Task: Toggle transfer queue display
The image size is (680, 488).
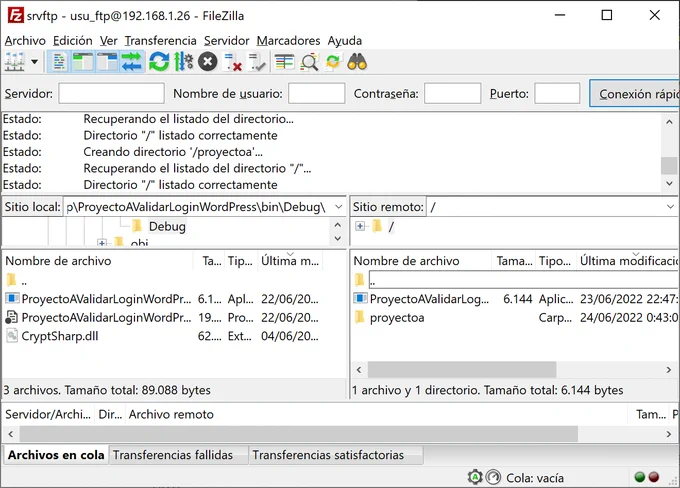Action: click(x=131, y=62)
